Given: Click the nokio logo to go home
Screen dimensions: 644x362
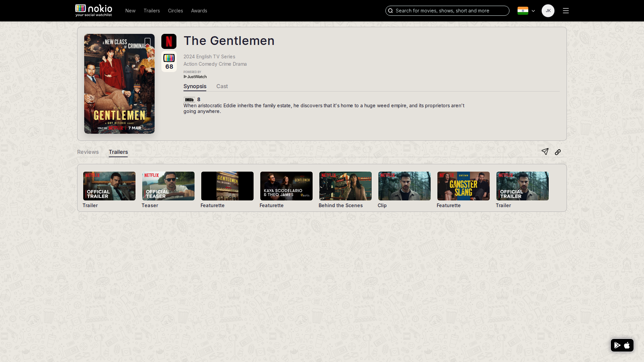Looking at the screenshot, I should [94, 11].
